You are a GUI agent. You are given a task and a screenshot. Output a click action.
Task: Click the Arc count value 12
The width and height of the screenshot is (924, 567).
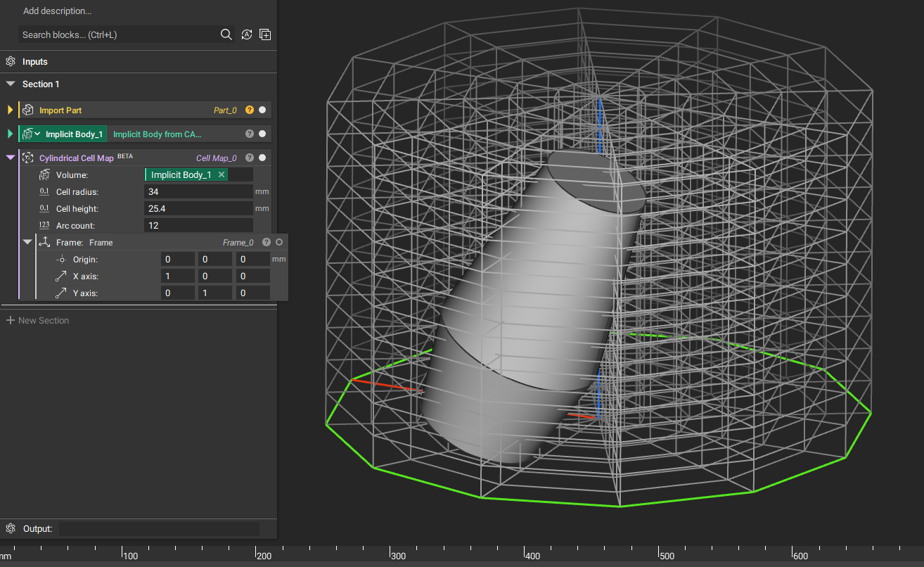click(198, 226)
